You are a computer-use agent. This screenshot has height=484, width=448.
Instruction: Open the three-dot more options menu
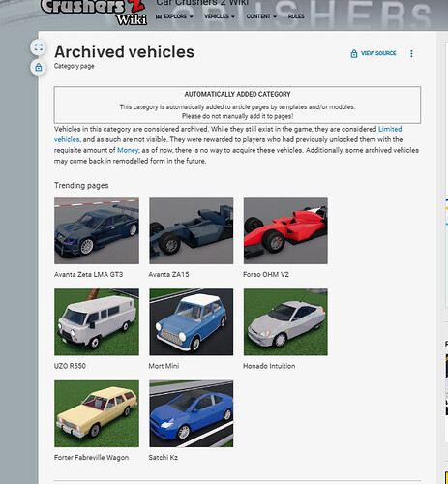411,53
